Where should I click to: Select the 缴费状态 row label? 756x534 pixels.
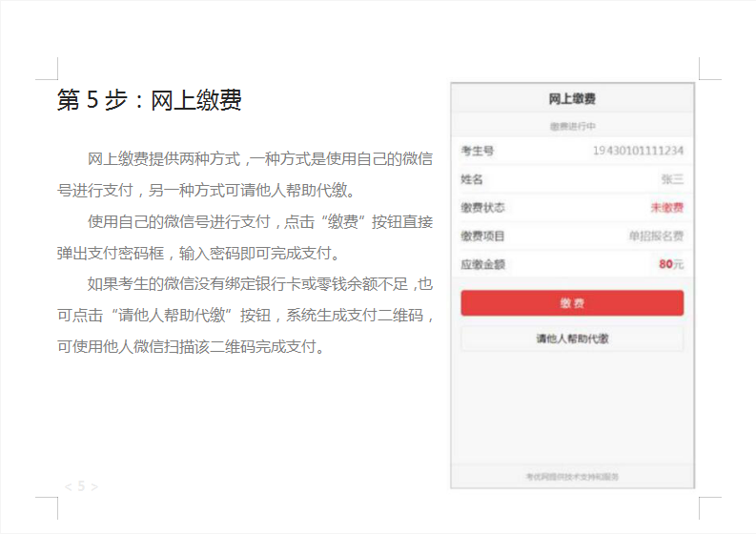[482, 208]
